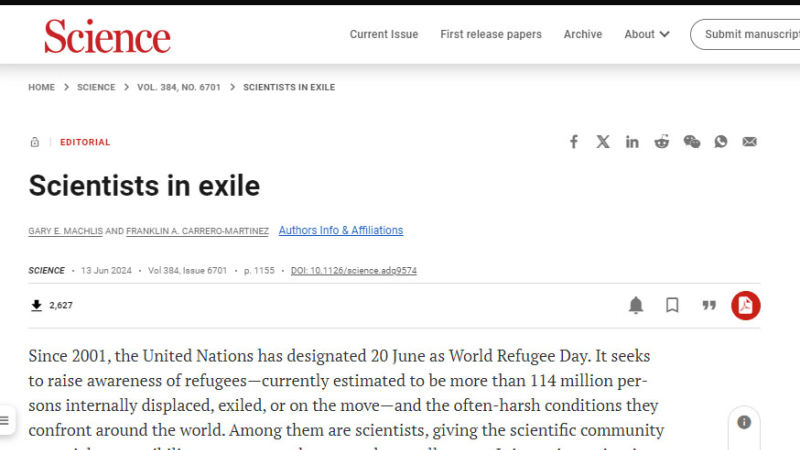Open the left-edge contents menu icon
Screen dimensions: 800x450
pyautogui.click(x=5, y=420)
